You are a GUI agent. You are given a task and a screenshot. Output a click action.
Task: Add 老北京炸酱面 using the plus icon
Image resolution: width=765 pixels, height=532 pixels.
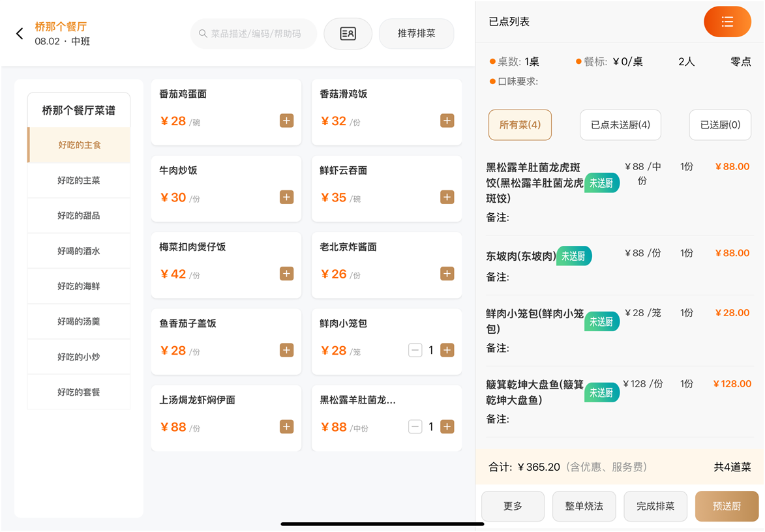(x=447, y=274)
